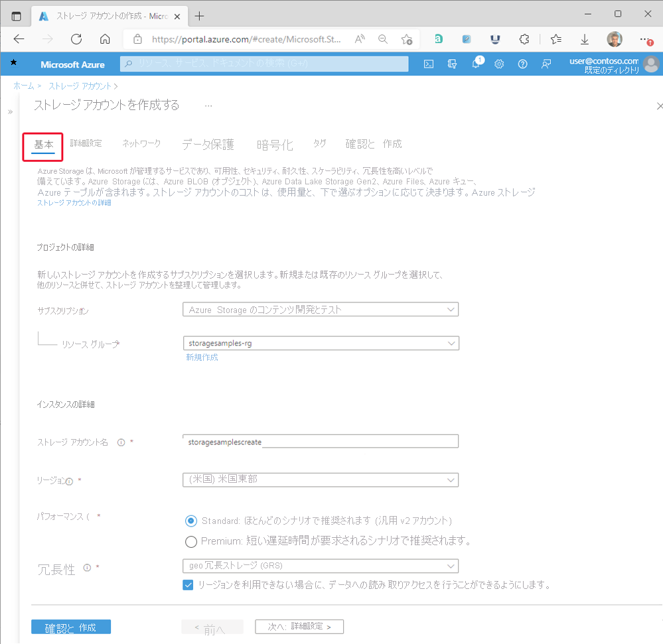The width and height of the screenshot is (663, 644).
Task: Switch to the 確認と作成 tab
Action: [374, 144]
